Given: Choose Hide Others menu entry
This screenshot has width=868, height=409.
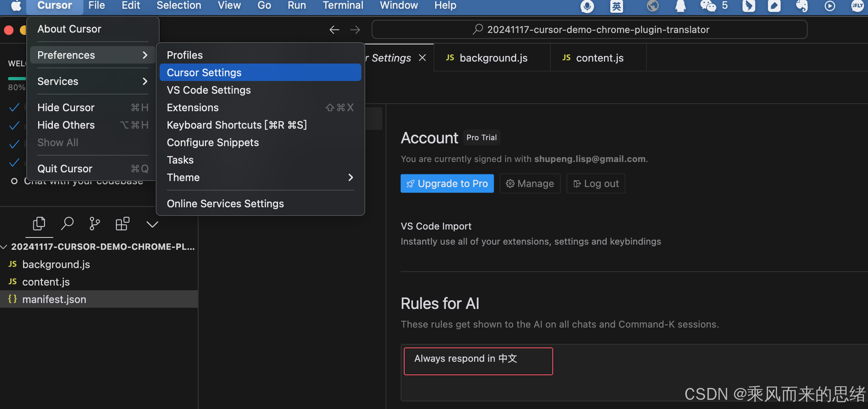Looking at the screenshot, I should click(x=93, y=125).
